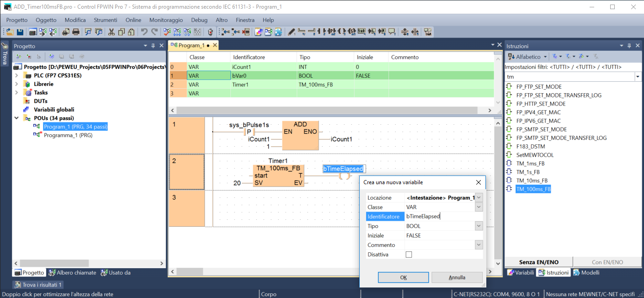Open the Tipo dropdown in dialog

[479, 226]
